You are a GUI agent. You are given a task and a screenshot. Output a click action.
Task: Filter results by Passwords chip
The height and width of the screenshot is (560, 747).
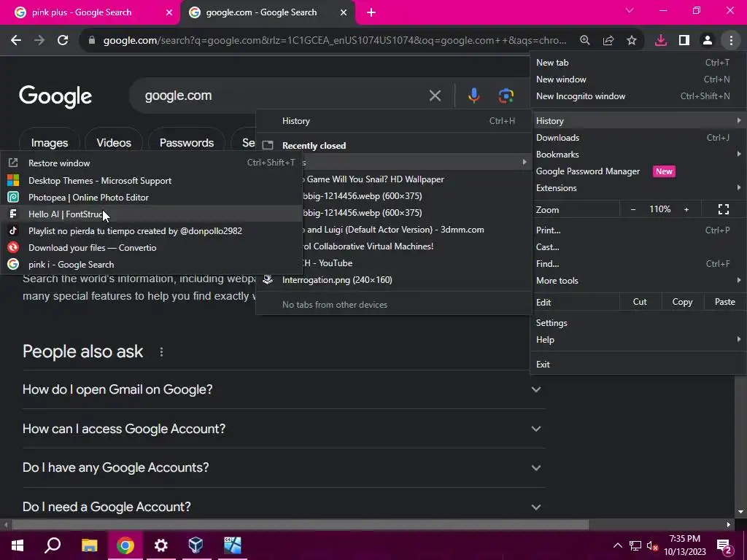(x=187, y=142)
